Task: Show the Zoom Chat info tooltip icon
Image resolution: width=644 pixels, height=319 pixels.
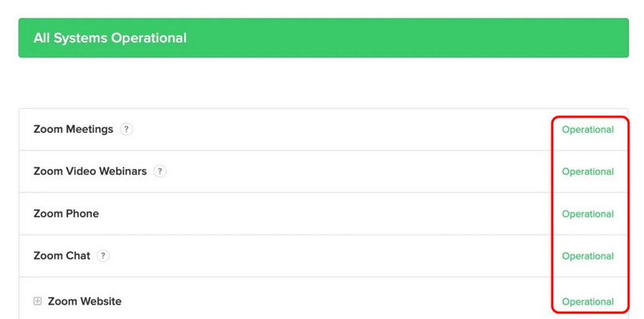Action: (x=103, y=256)
